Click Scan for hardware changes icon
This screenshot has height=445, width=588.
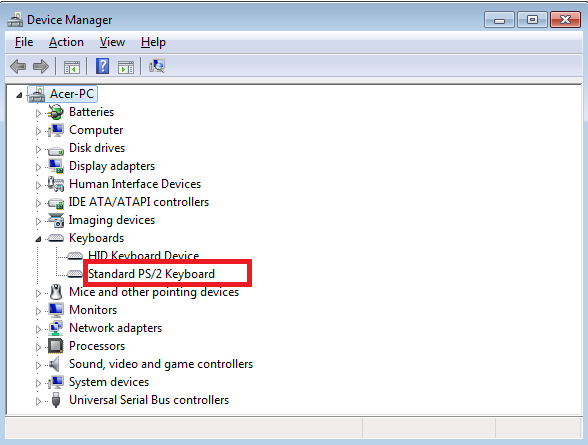pos(157,66)
